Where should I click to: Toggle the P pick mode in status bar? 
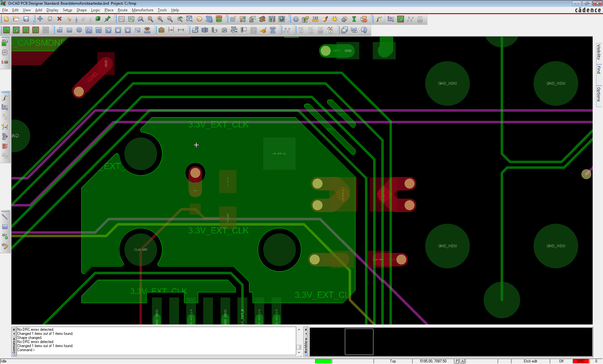457,361
